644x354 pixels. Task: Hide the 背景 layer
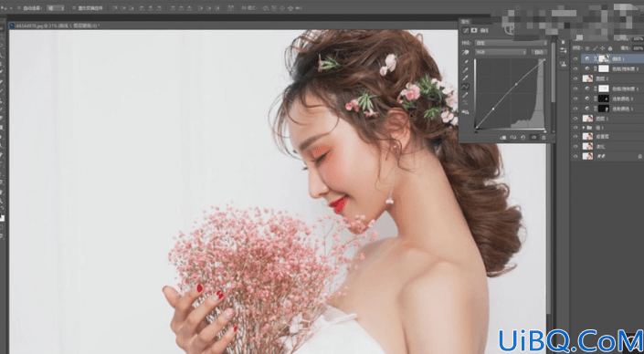[575, 156]
